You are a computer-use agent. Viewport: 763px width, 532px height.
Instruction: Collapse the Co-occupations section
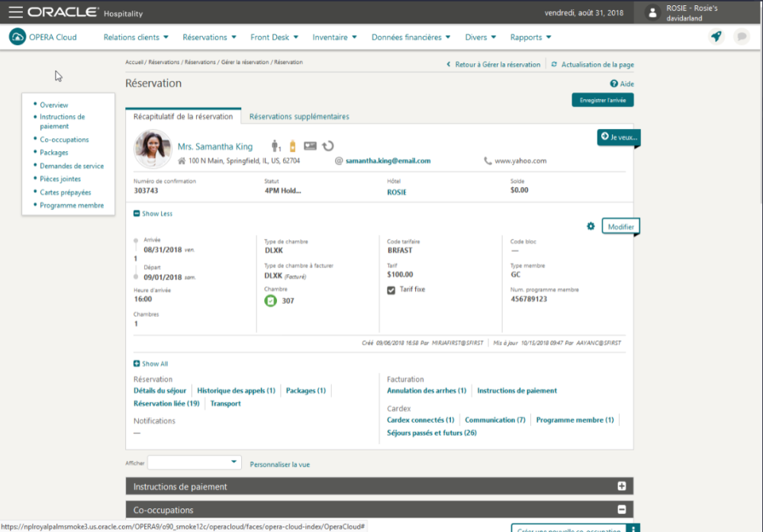622,510
